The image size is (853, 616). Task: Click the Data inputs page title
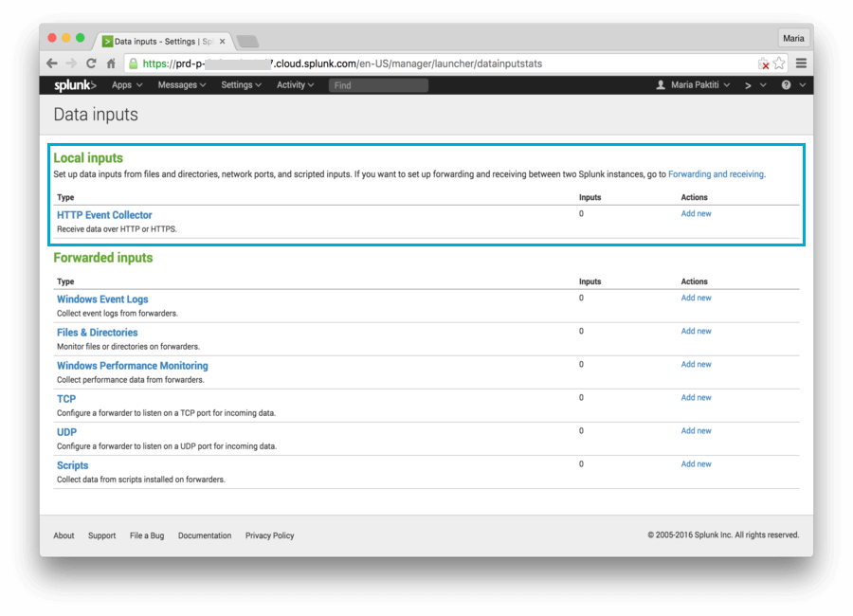96,115
